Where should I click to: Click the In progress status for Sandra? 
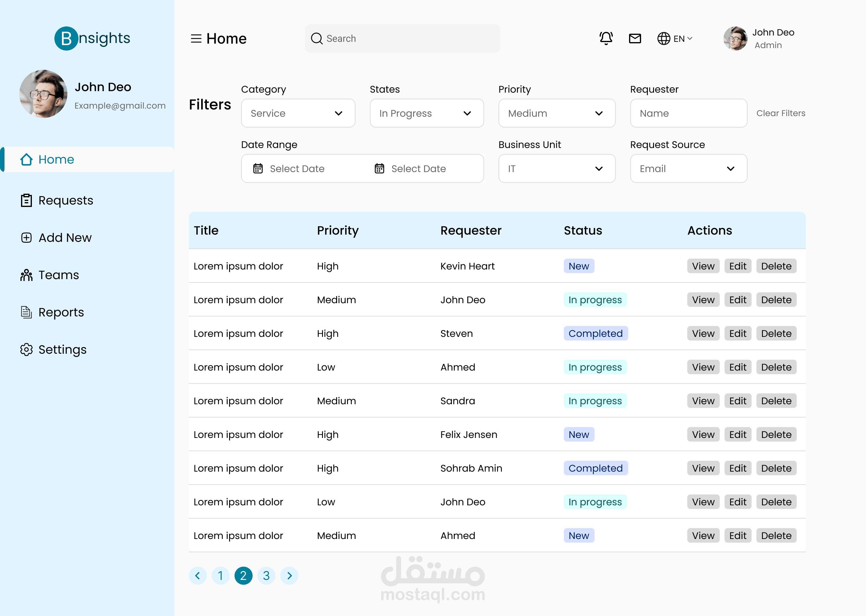(x=595, y=401)
